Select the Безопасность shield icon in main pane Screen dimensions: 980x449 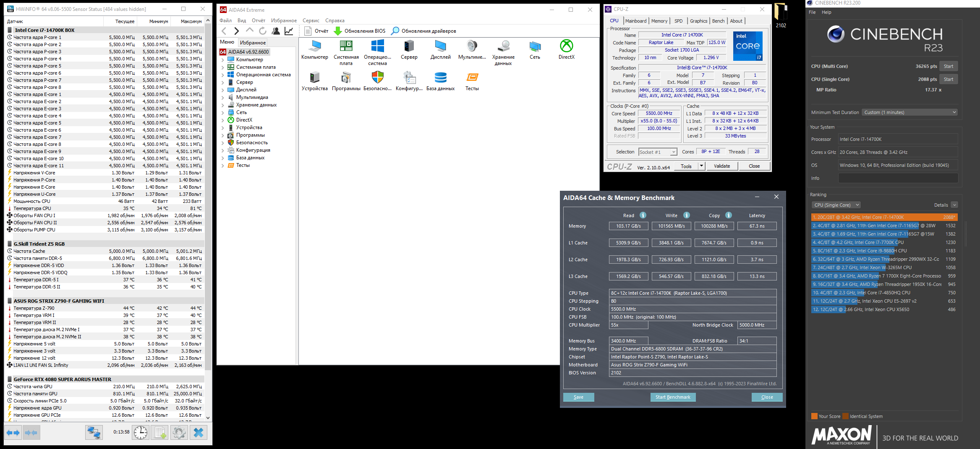coord(377,78)
